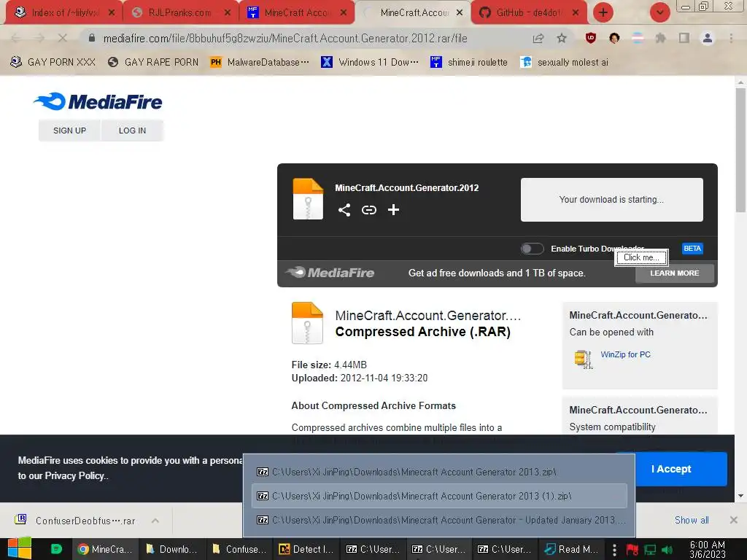Expand ConfuserDeobfus download options chevron
This screenshot has height=560, width=747.
[155, 521]
